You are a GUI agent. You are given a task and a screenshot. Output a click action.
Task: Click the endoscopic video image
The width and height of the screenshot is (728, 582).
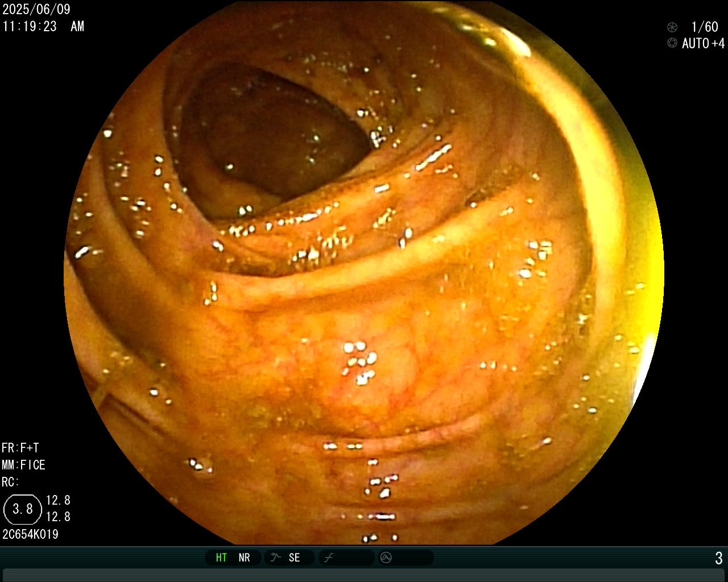(364, 273)
